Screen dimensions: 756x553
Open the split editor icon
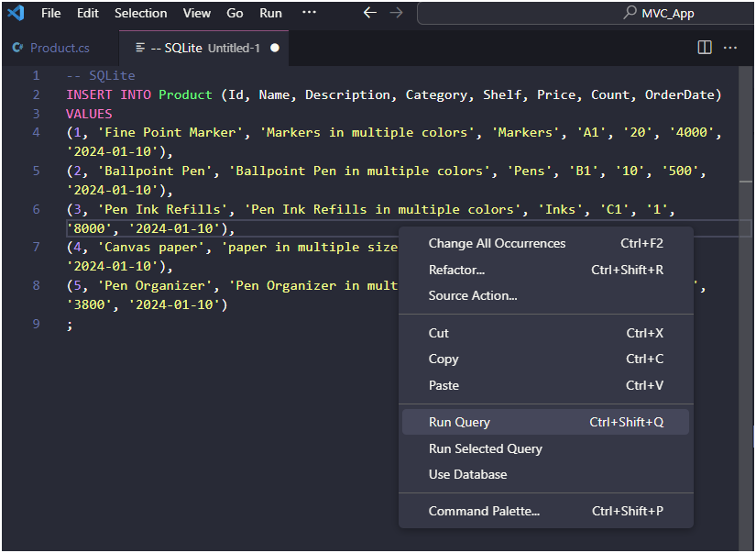[704, 47]
